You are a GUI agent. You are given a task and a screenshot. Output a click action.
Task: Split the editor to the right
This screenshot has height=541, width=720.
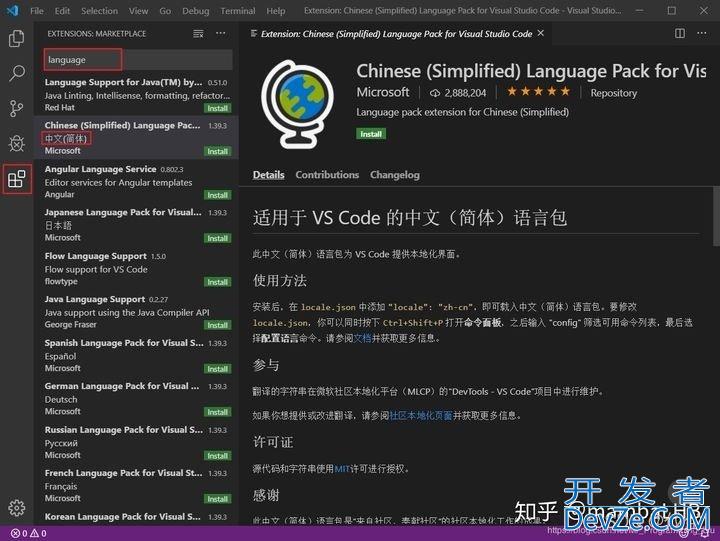(680, 34)
